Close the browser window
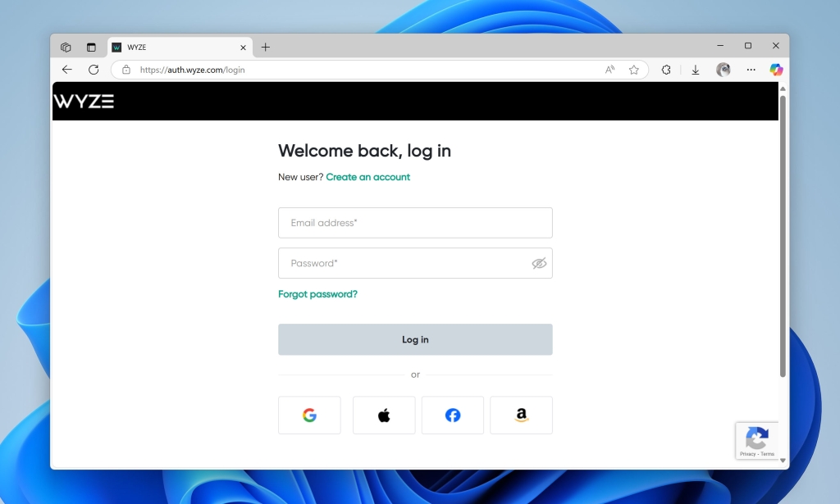 click(776, 45)
